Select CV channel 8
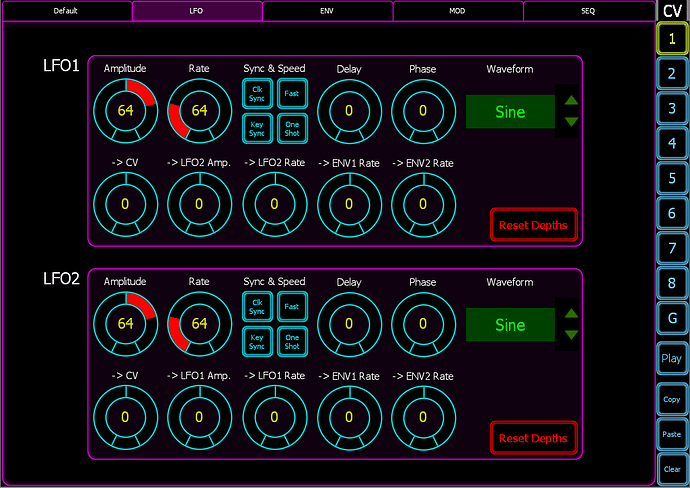 (x=672, y=283)
